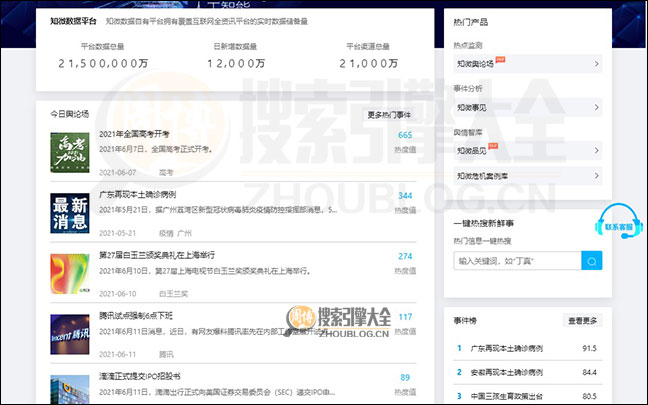648x405 pixels.
Task: Click the heat value 89
Action: (x=405, y=377)
